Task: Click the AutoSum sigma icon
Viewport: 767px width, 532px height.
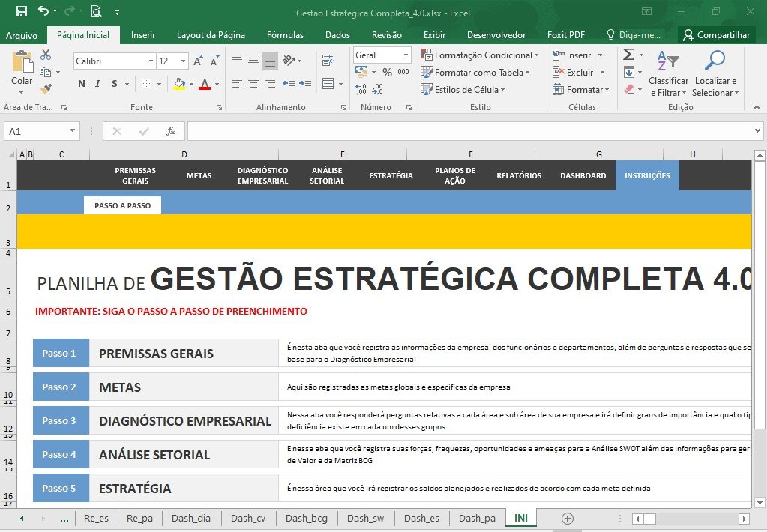Action: coord(628,54)
